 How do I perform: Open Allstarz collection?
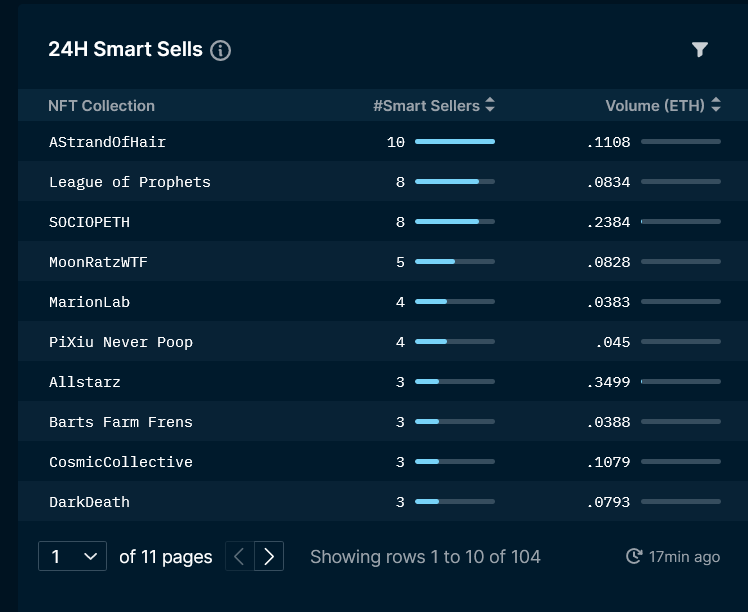coord(85,382)
